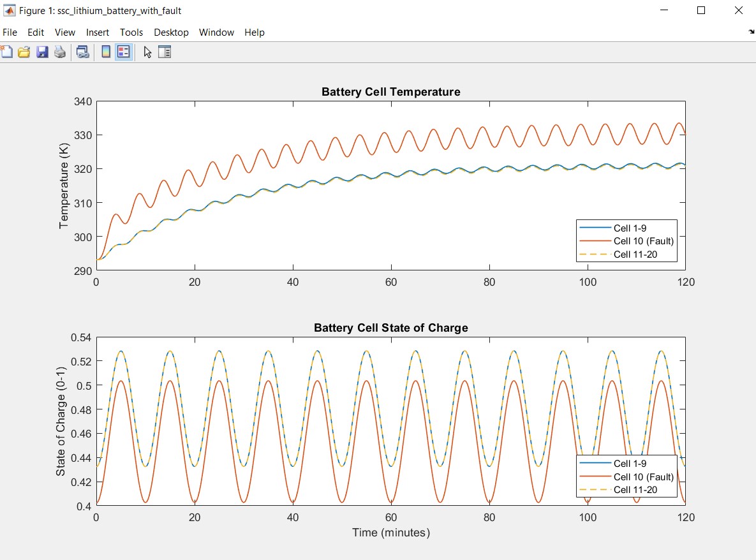This screenshot has height=560, width=756.
Task: Print the battery figure
Action: click(x=60, y=52)
